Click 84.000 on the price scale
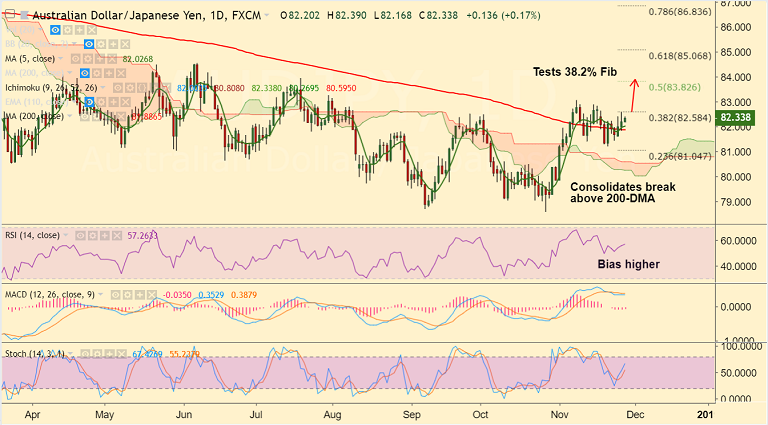The width and height of the screenshot is (768, 425). coord(736,77)
